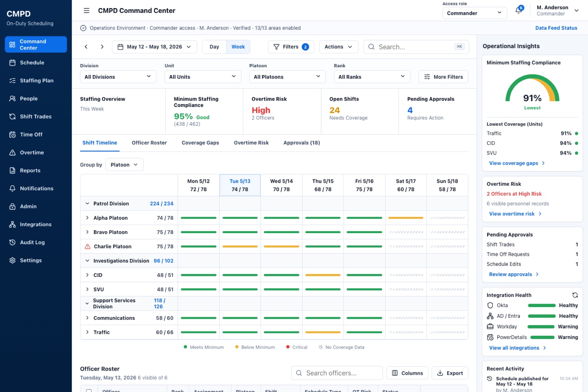Follow the View overtime risk link
This screenshot has width=588, height=392.
(x=515, y=214)
